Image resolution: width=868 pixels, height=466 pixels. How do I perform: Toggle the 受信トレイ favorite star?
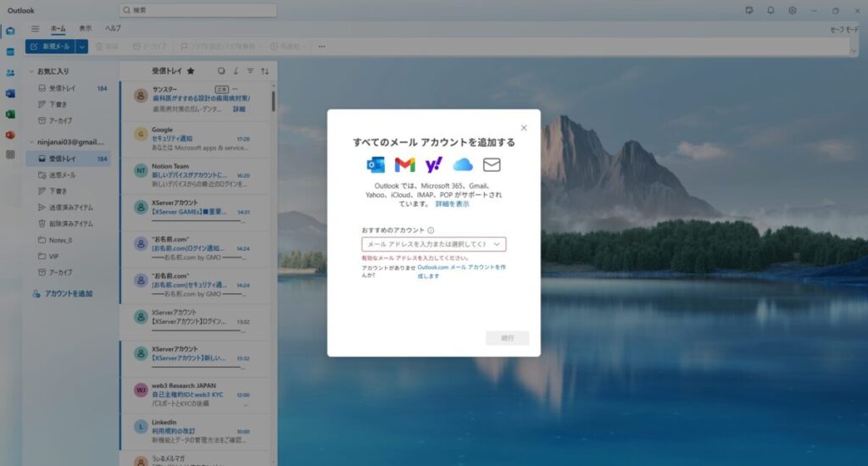pos(191,71)
